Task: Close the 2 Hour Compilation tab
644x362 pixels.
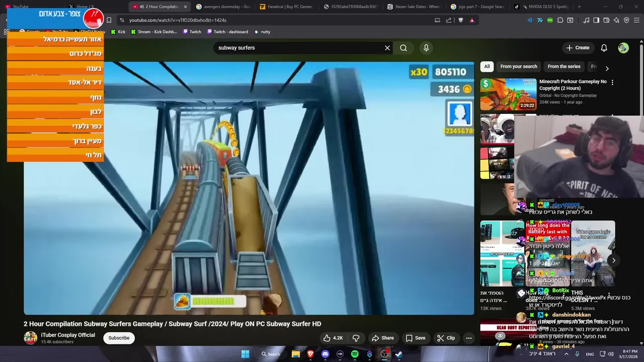Action: [185, 7]
